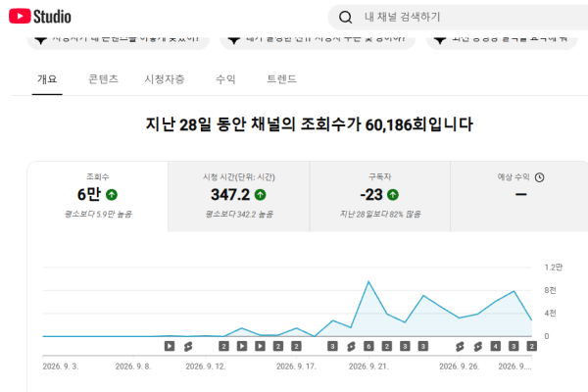588x392 pixels.
Task: Click the 8천 y-axis label
Action: coord(550,290)
